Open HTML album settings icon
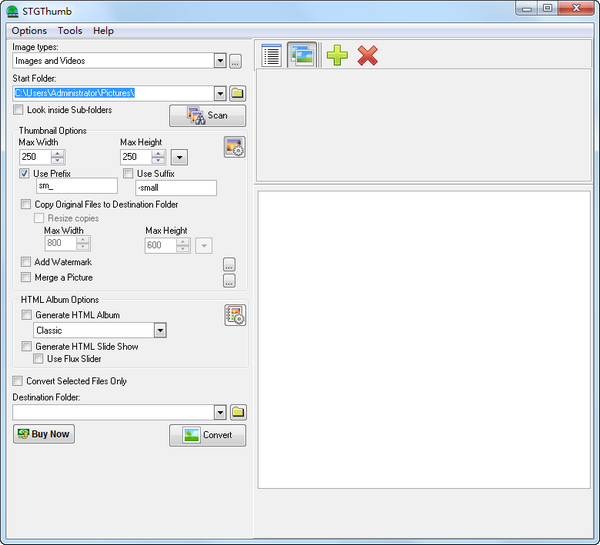This screenshot has width=600, height=545. 235,315
